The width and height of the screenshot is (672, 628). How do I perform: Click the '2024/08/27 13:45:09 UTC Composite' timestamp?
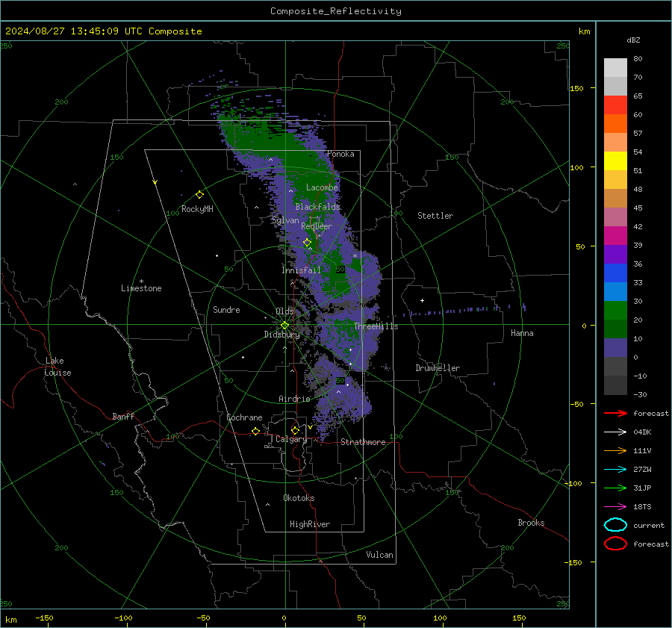[104, 31]
